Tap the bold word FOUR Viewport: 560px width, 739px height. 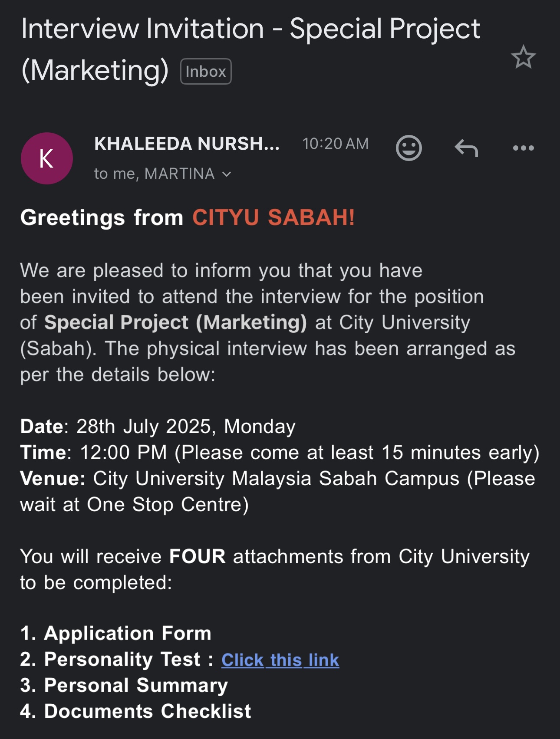tap(197, 556)
